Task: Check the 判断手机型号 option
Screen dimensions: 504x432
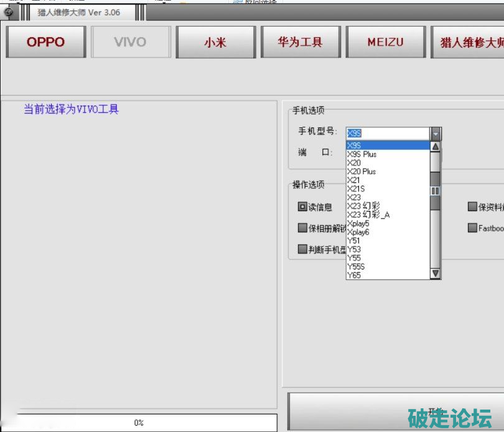Action: (302, 249)
